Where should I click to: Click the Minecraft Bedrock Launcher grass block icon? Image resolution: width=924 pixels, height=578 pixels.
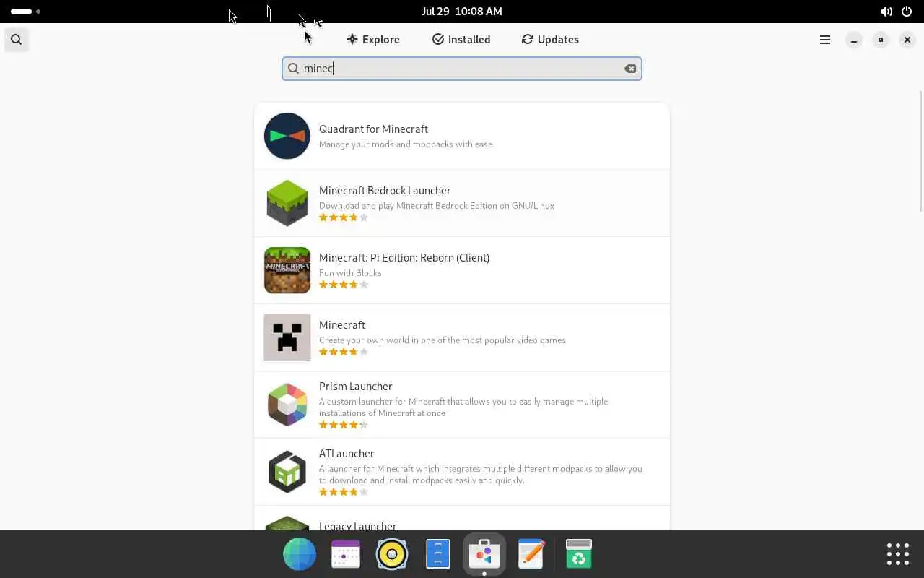pos(287,203)
